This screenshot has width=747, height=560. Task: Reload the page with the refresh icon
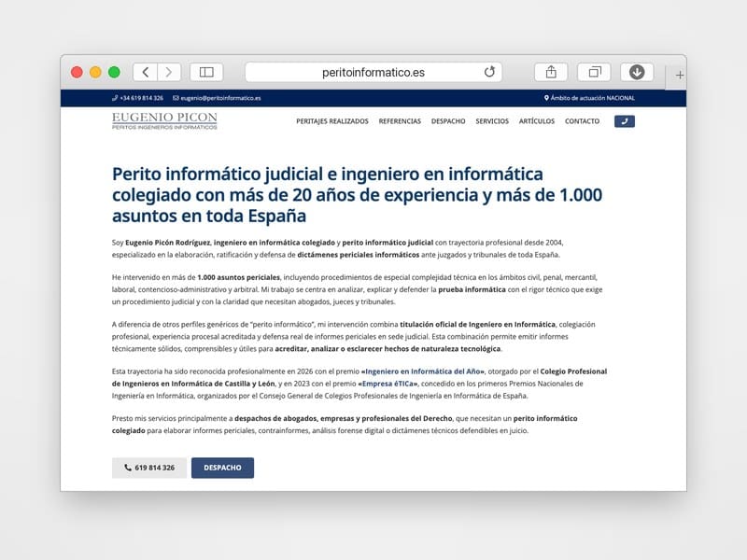coord(489,72)
